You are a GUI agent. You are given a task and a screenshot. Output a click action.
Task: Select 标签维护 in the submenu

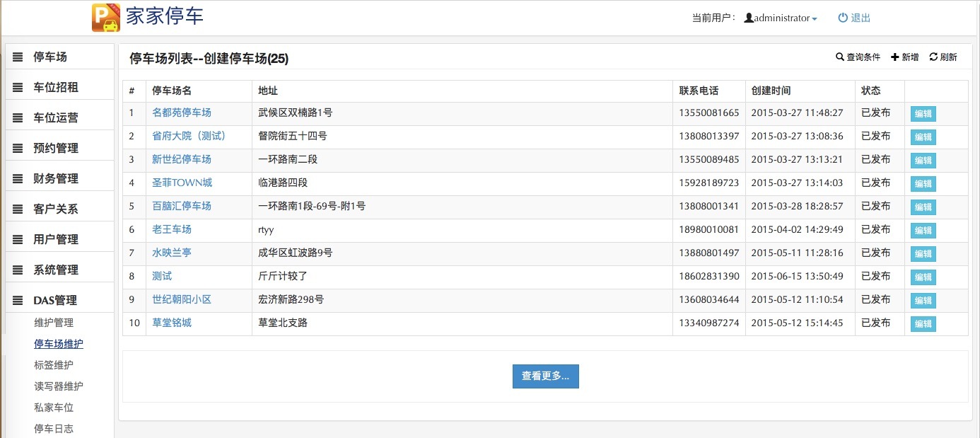[54, 365]
